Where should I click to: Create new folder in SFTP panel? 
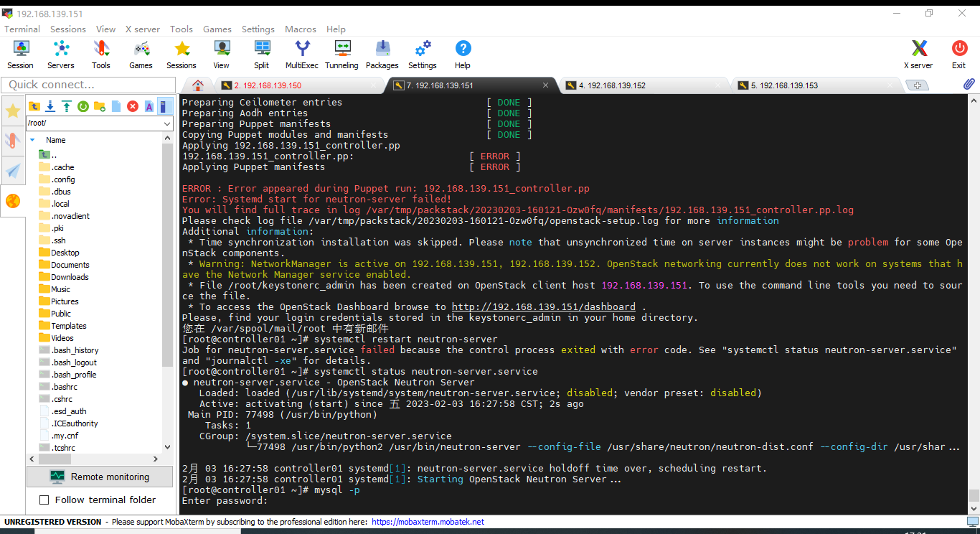[100, 106]
